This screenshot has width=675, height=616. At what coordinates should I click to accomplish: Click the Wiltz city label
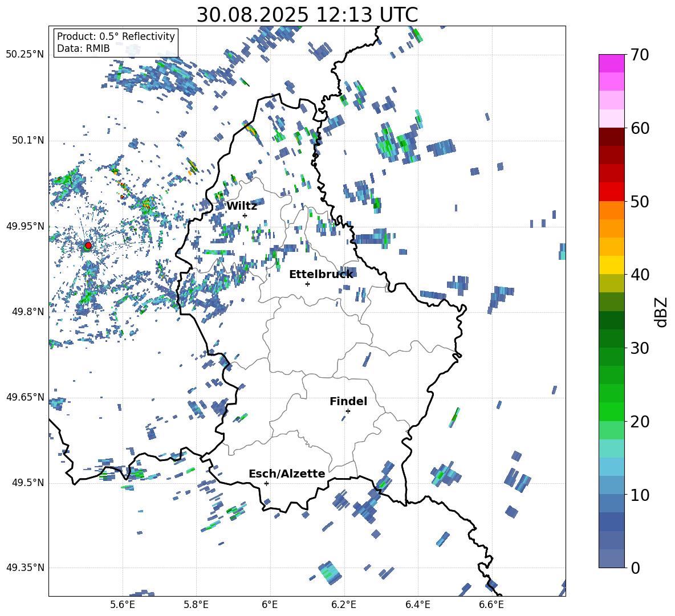pyautogui.click(x=242, y=206)
